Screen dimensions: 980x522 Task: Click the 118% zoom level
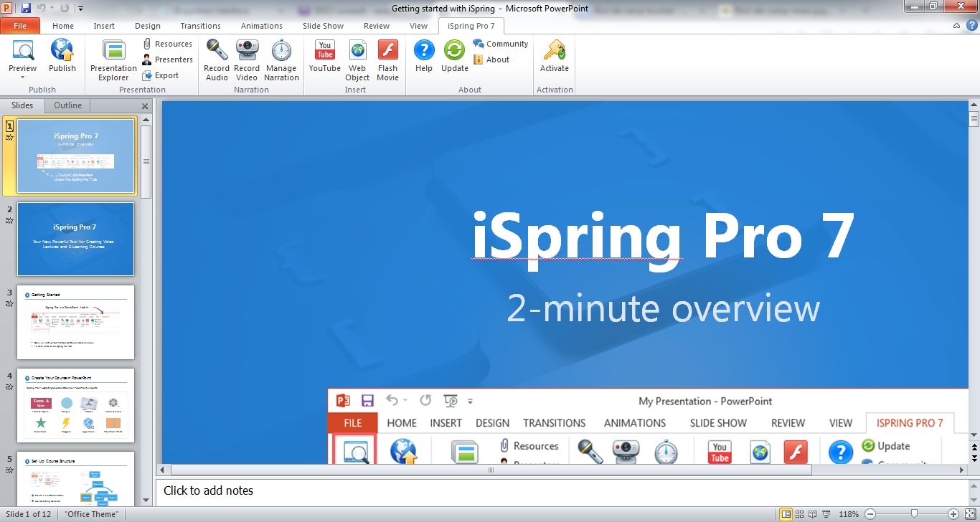(x=849, y=514)
